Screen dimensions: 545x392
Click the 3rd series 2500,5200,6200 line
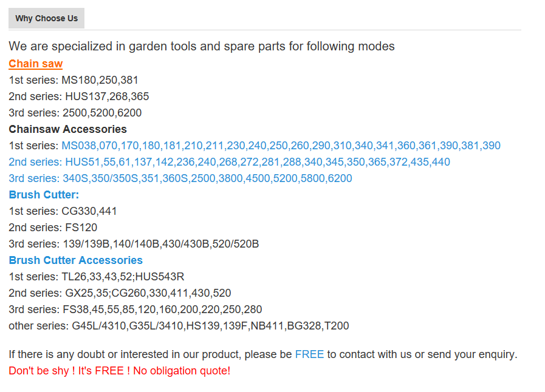[x=75, y=113]
